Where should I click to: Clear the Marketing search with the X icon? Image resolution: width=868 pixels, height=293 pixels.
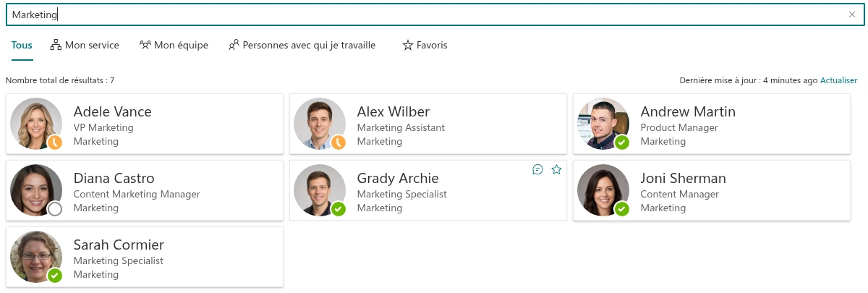click(x=852, y=14)
